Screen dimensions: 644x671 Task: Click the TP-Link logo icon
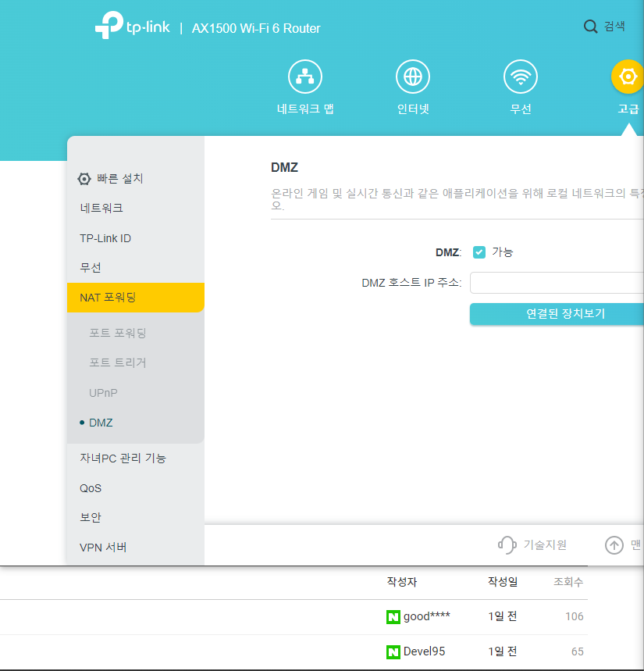tap(109, 27)
